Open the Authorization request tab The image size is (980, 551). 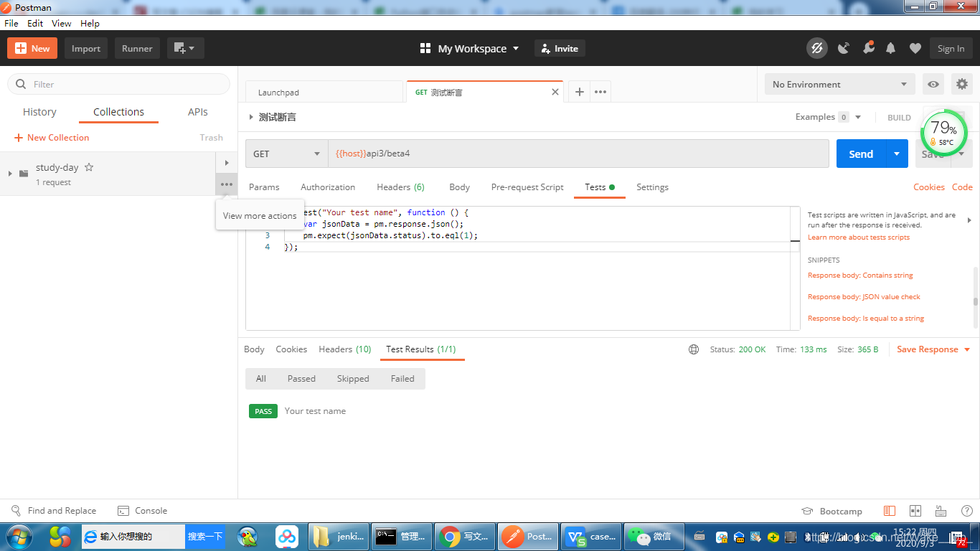click(x=328, y=187)
